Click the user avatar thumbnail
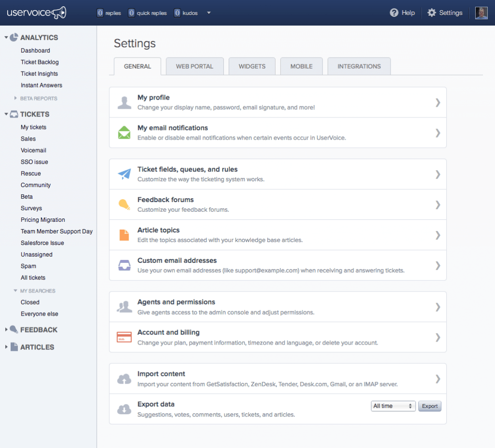 pyautogui.click(x=481, y=13)
